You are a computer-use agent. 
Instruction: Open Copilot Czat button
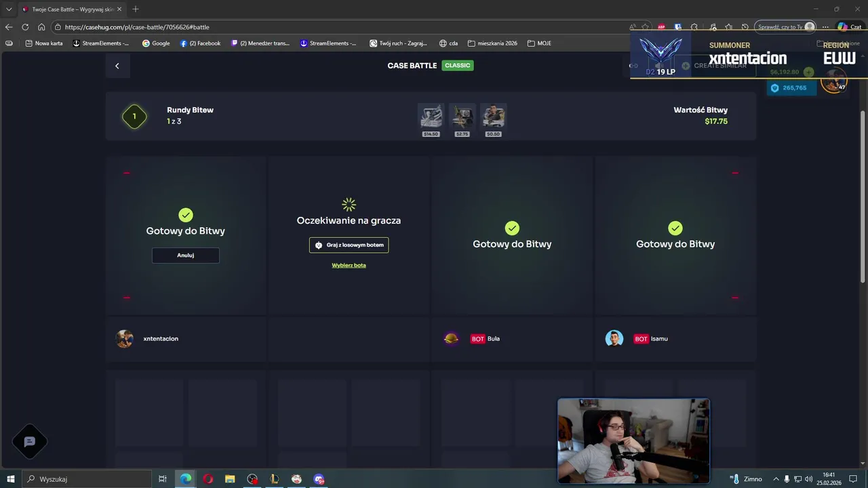851,27
